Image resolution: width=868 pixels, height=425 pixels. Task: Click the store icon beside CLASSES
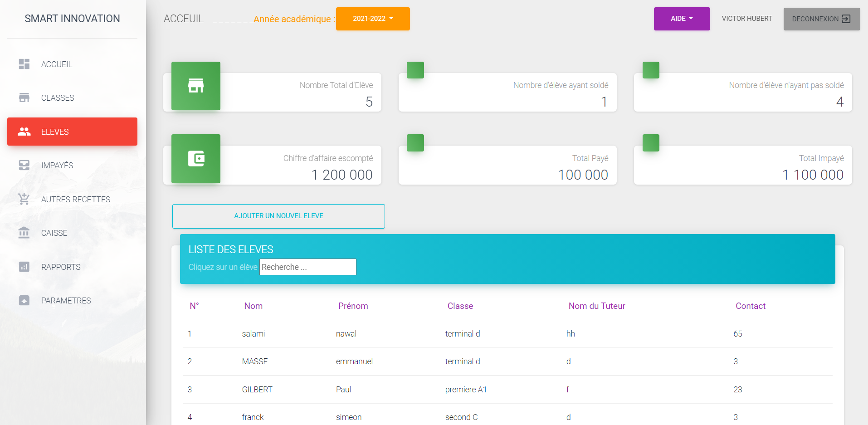[x=24, y=98]
